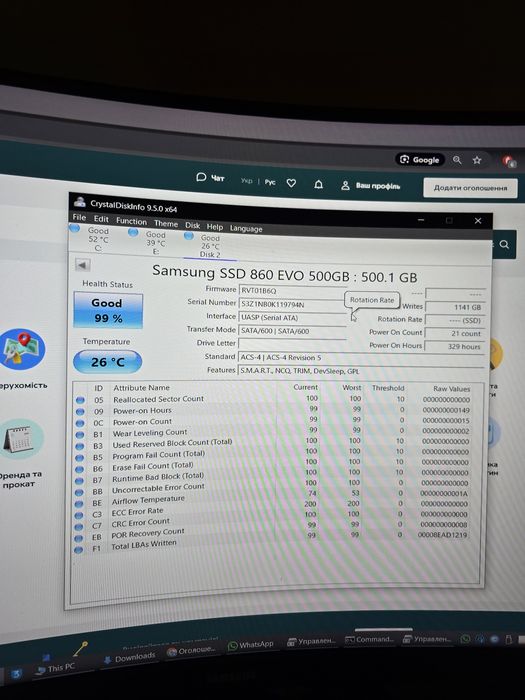Open WhatsApp from the taskbar
This screenshot has height=700, width=525.
251,645
